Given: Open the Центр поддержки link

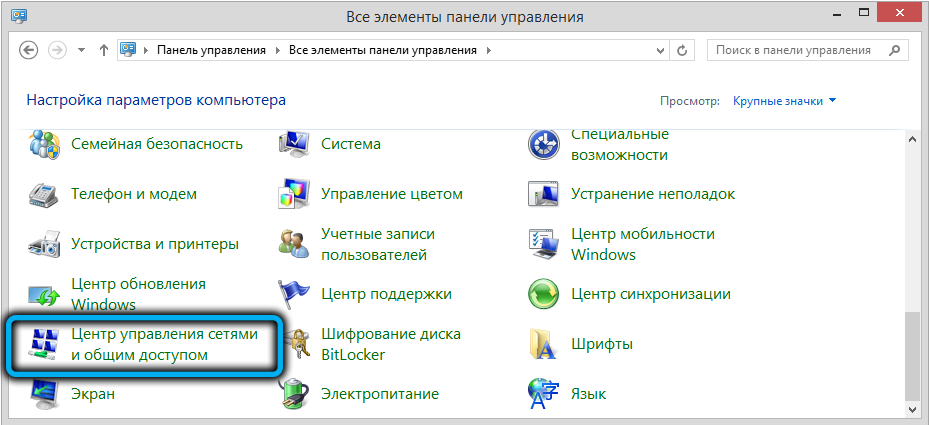Looking at the screenshot, I should coord(386,294).
